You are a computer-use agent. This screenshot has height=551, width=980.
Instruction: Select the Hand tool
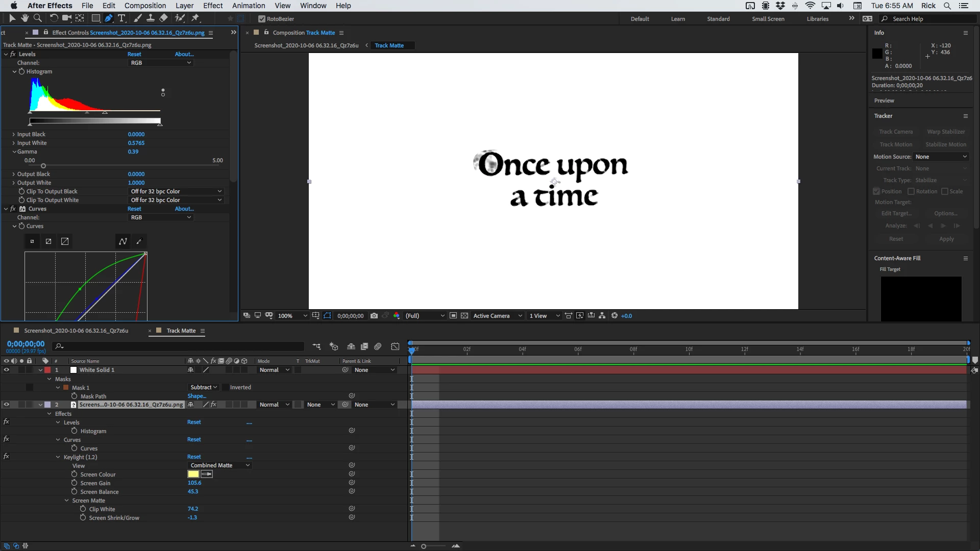[24, 18]
